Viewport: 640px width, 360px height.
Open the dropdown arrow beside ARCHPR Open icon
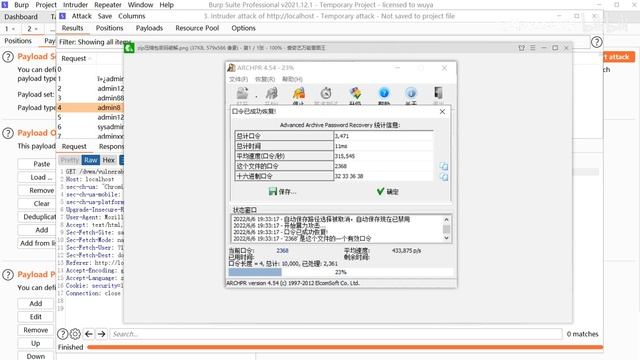pos(256,96)
